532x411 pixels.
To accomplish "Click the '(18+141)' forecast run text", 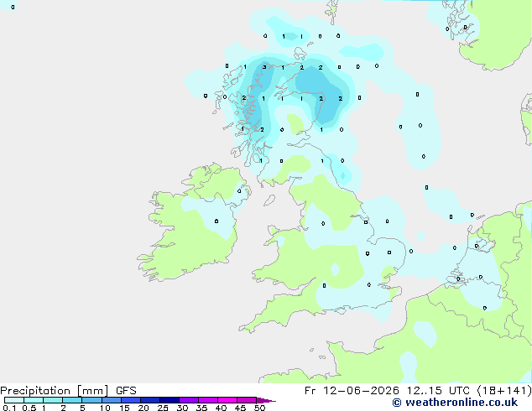I will (x=504, y=391).
